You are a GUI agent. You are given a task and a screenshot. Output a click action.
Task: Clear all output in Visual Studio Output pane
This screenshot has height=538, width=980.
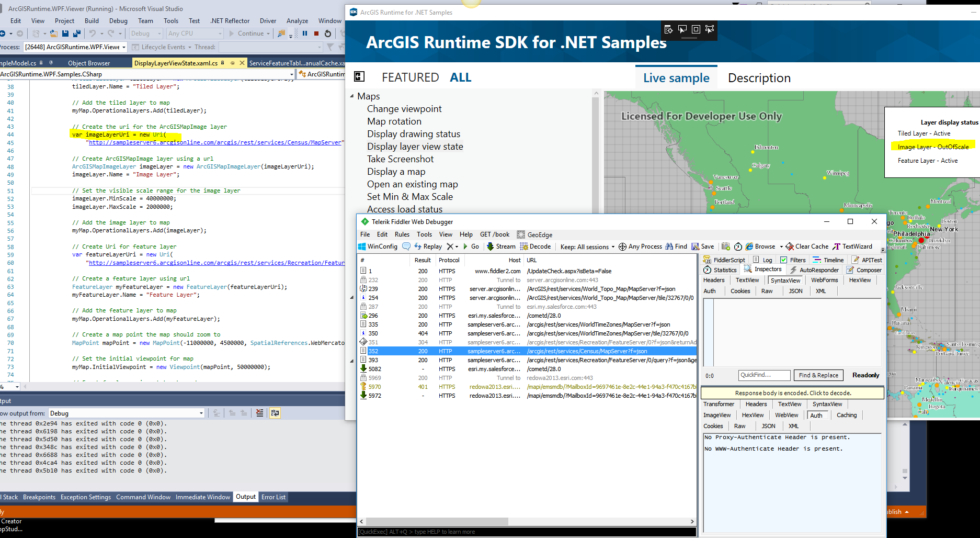(260, 413)
